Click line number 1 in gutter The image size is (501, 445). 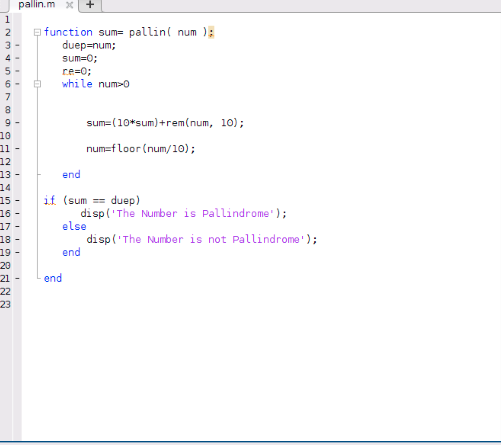coord(7,20)
